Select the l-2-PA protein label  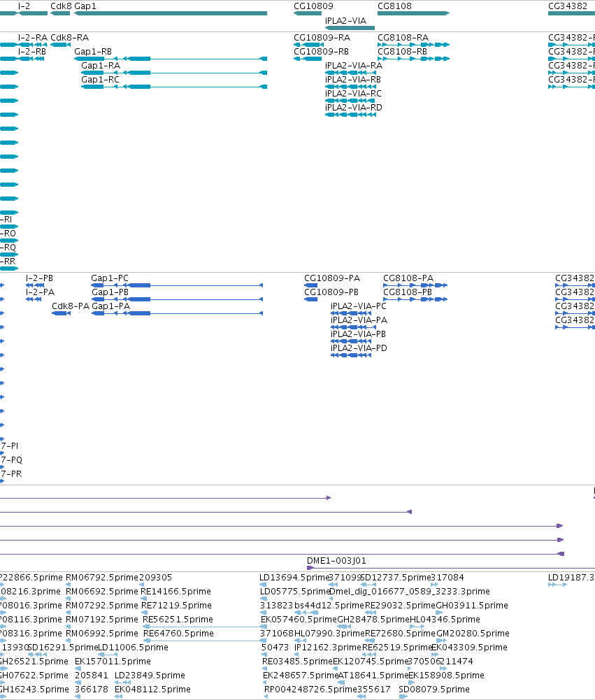(40, 292)
